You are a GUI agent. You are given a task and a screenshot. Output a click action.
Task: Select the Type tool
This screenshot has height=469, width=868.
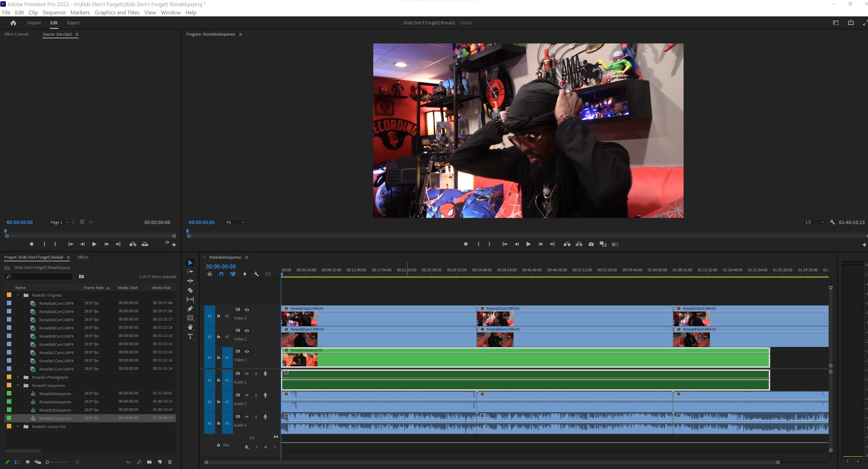pos(190,337)
